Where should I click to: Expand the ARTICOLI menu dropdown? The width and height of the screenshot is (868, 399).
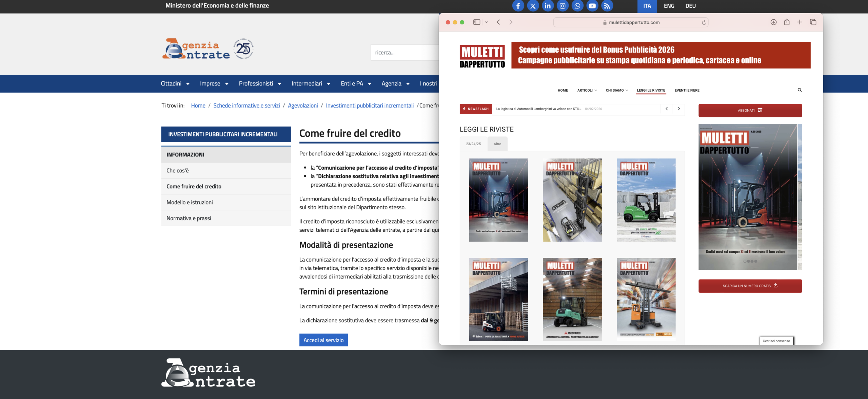click(587, 90)
